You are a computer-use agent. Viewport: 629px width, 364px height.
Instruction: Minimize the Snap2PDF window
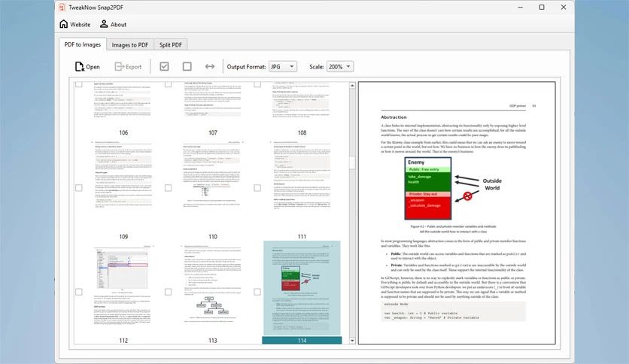tap(521, 8)
